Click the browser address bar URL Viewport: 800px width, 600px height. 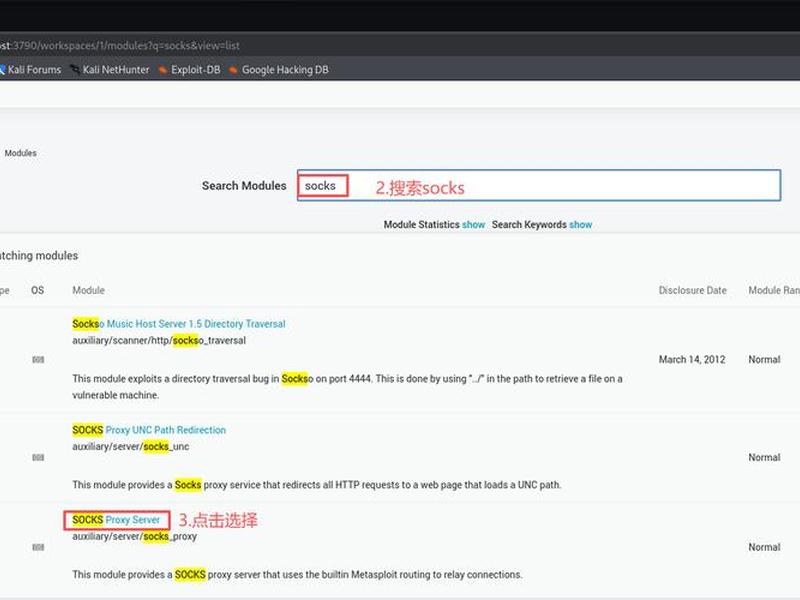120,45
